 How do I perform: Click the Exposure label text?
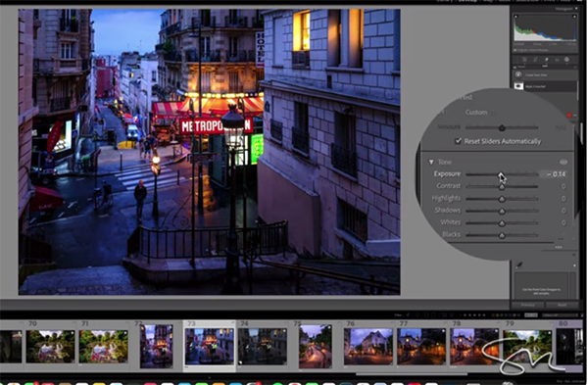click(447, 174)
